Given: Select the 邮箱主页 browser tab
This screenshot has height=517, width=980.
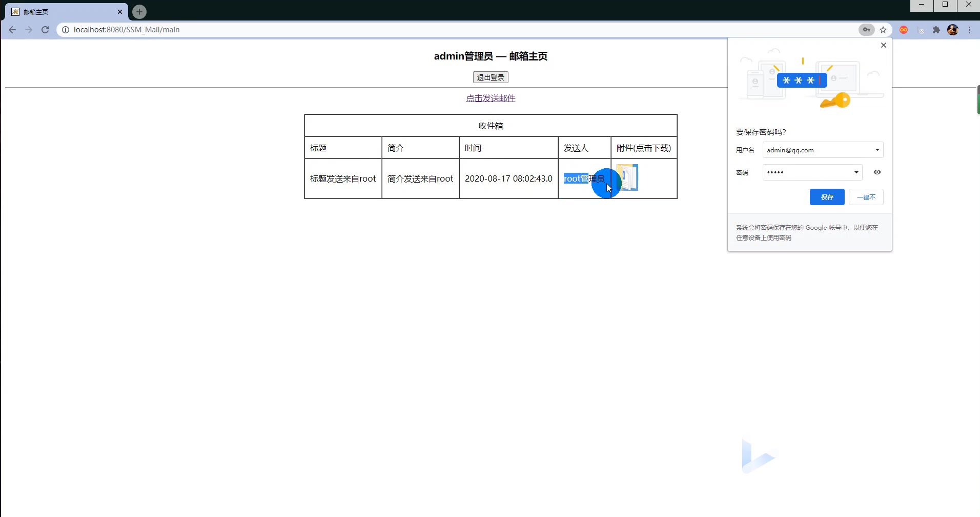Looking at the screenshot, I should [x=56, y=11].
